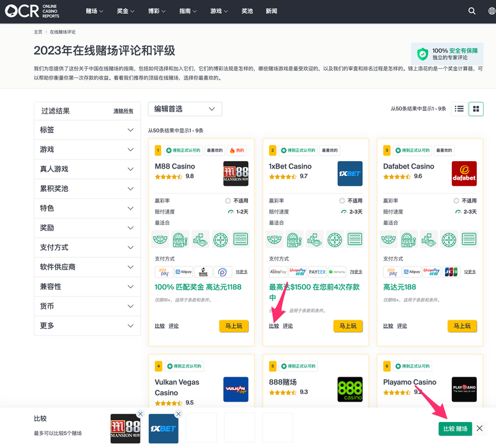
Task: Click the green 比较 赌场 button
Action: click(455, 429)
